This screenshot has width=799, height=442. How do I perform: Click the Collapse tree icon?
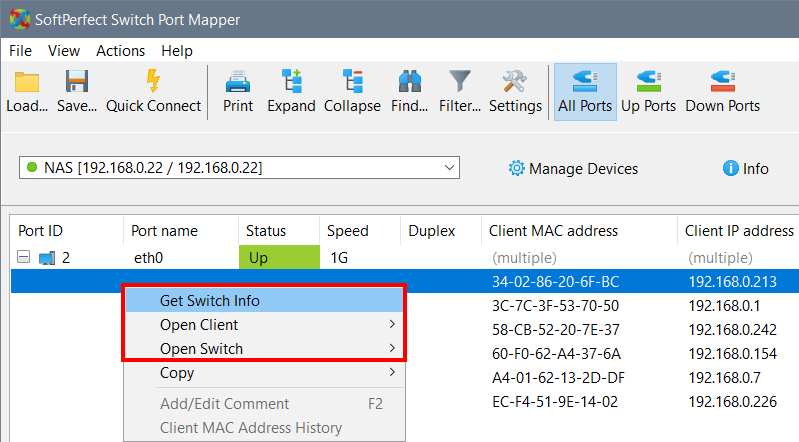click(x=353, y=82)
